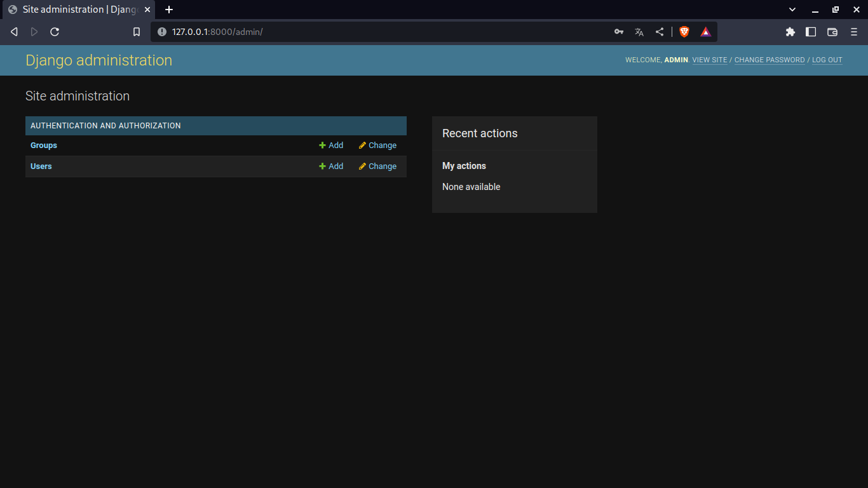The width and height of the screenshot is (868, 488).
Task: Click Change link in Users row
Action: [377, 166]
